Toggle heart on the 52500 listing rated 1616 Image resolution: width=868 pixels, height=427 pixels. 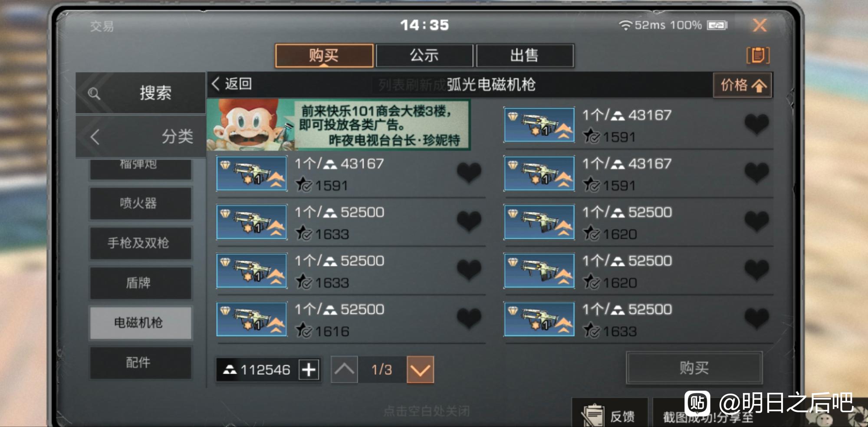[469, 318]
